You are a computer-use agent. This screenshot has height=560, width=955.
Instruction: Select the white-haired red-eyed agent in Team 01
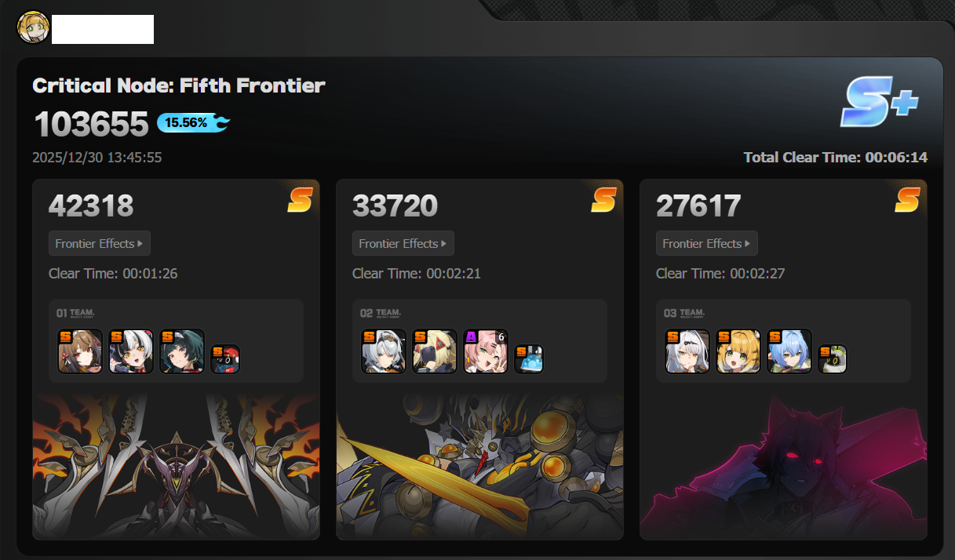(131, 351)
